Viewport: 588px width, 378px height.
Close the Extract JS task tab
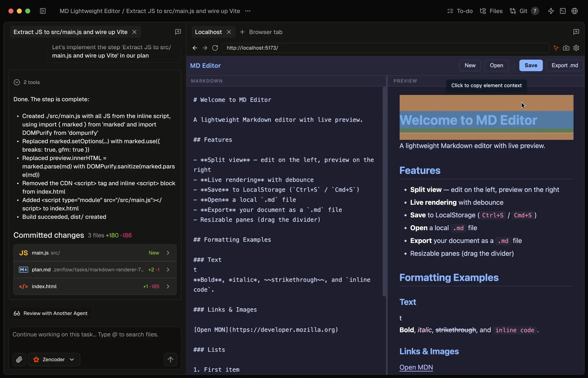tap(134, 32)
